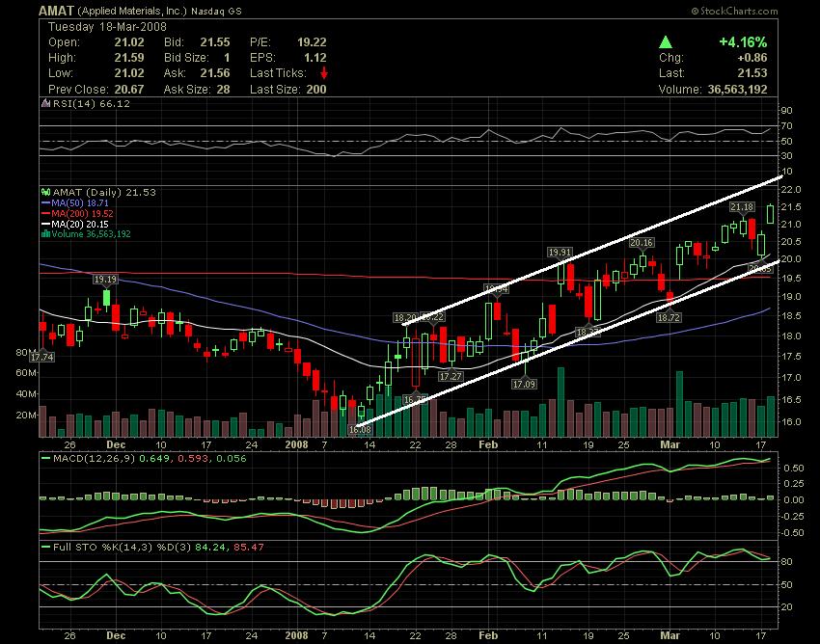Select the High value 21.59
This screenshot has height=644, width=820.
point(129,58)
